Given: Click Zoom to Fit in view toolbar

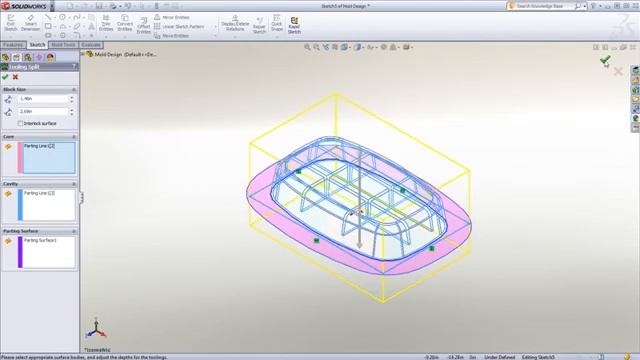Looking at the screenshot, I should click(x=307, y=47).
